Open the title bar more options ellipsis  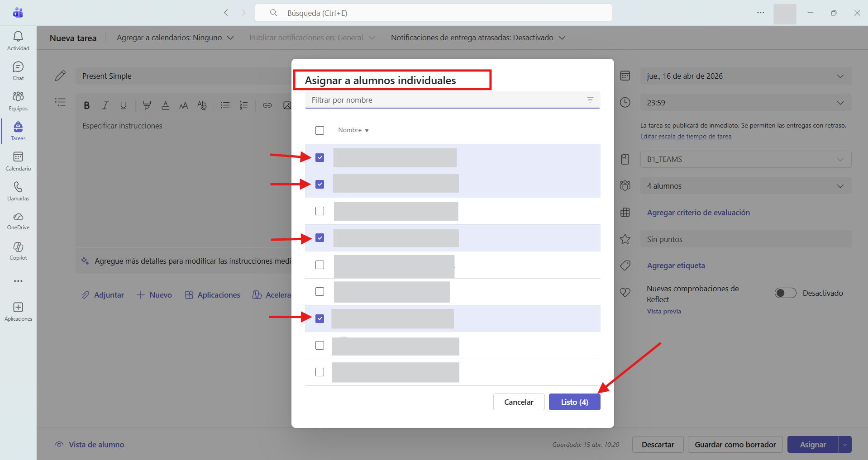[x=761, y=13]
